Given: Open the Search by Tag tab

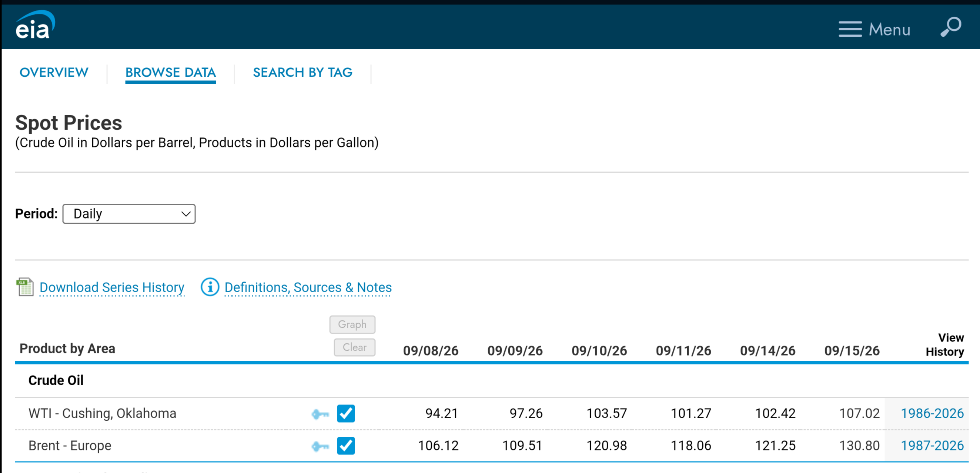Looking at the screenshot, I should pyautogui.click(x=302, y=72).
